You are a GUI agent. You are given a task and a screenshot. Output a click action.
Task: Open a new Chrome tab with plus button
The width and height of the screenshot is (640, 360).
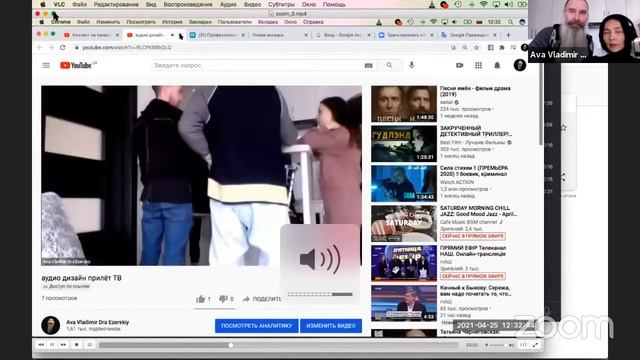point(508,35)
